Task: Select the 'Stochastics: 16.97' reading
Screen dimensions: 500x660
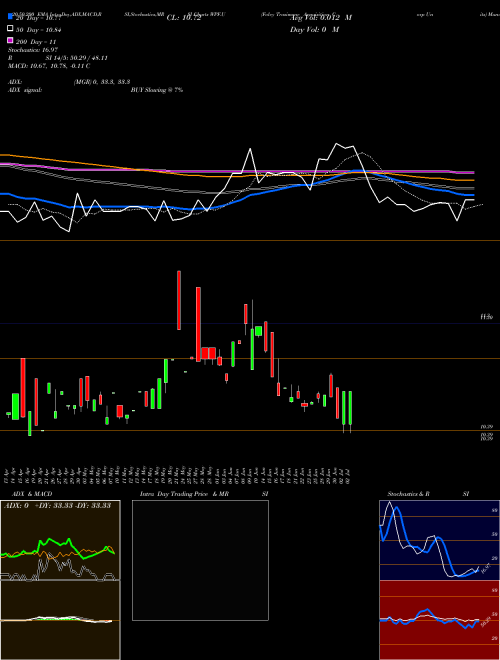Action: pos(33,50)
